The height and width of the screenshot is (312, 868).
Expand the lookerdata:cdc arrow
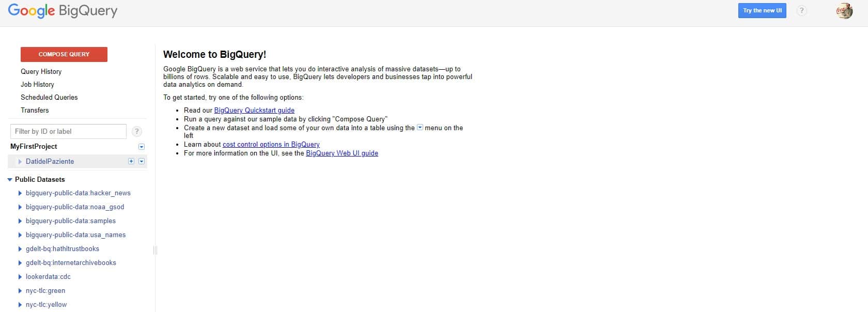coord(20,277)
